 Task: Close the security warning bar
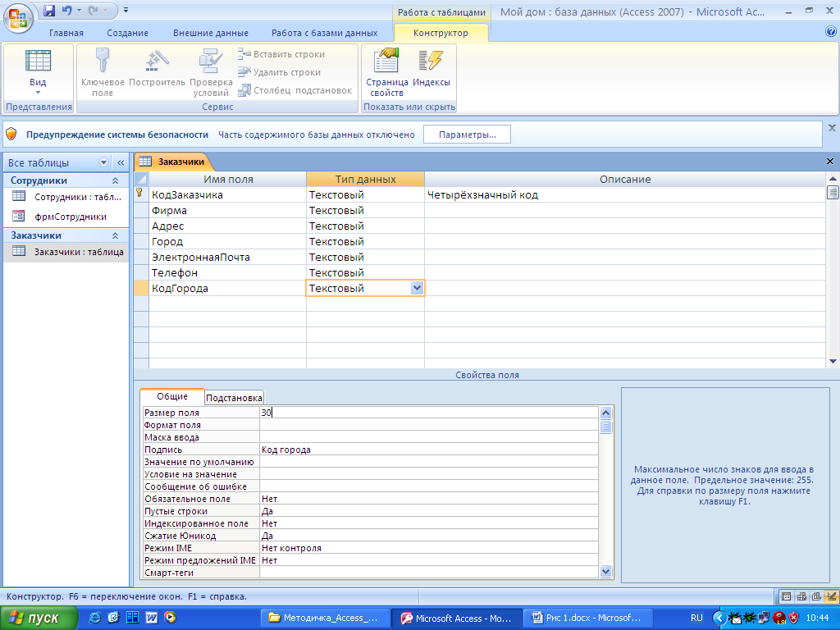click(832, 128)
